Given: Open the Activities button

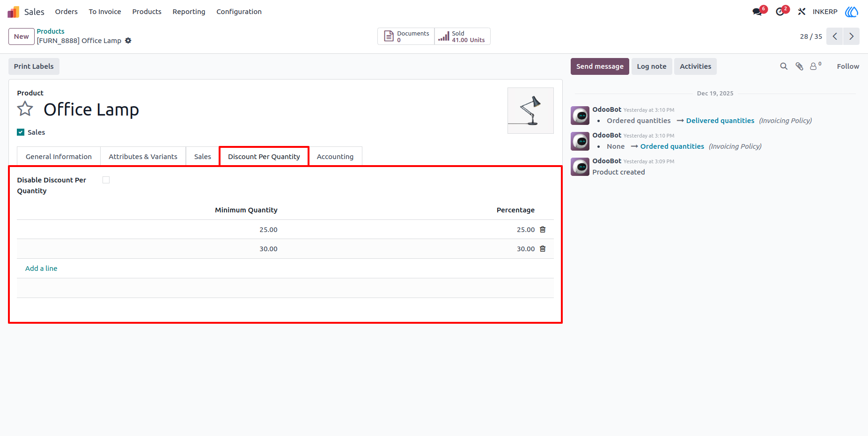Looking at the screenshot, I should click(695, 66).
